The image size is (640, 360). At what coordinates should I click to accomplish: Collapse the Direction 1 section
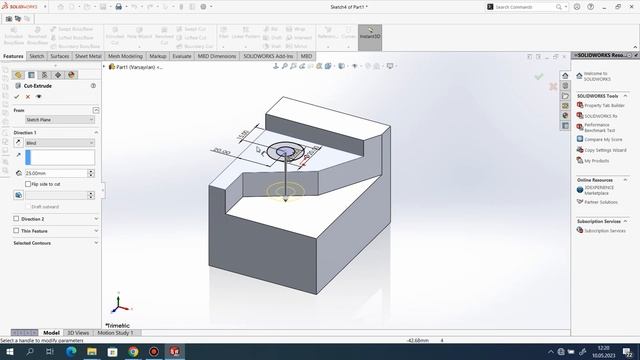96,133
